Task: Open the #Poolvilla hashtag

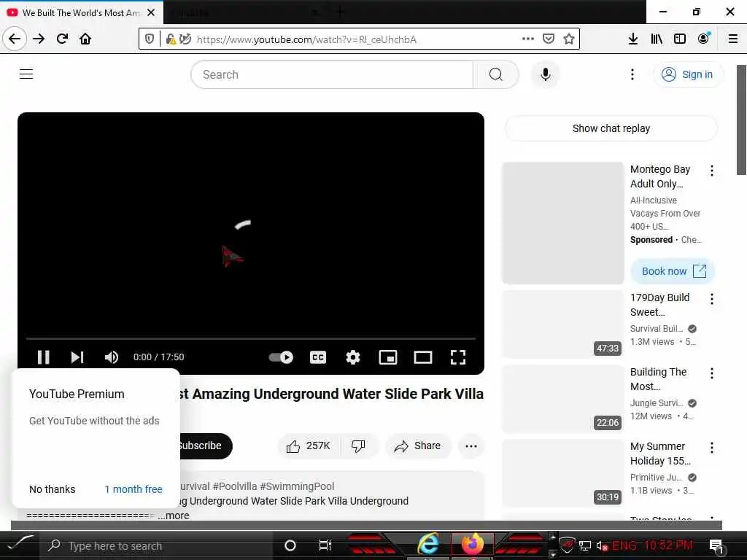Action: tap(235, 486)
